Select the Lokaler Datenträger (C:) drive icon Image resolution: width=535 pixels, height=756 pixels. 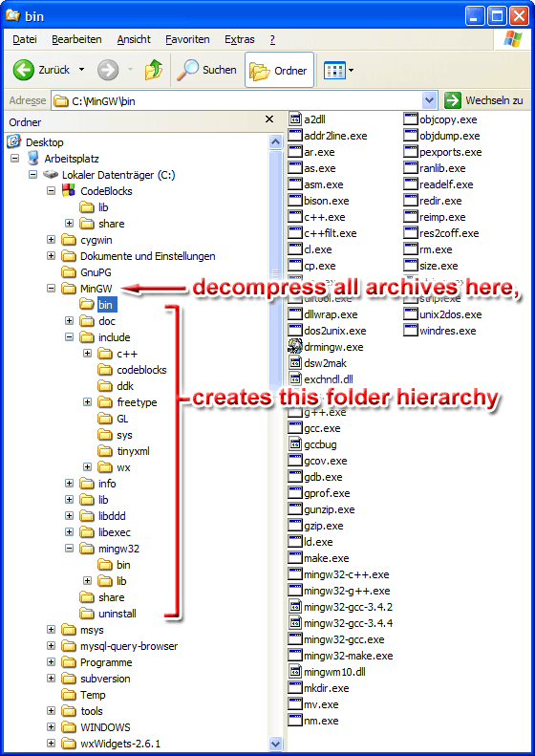coord(51,175)
